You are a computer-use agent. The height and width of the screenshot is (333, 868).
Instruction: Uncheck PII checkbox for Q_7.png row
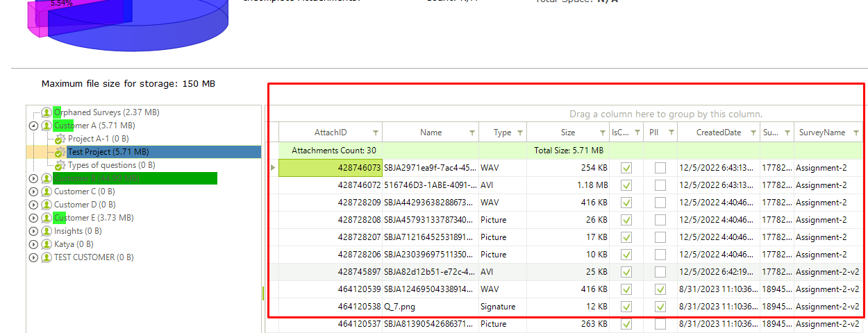[x=660, y=307]
